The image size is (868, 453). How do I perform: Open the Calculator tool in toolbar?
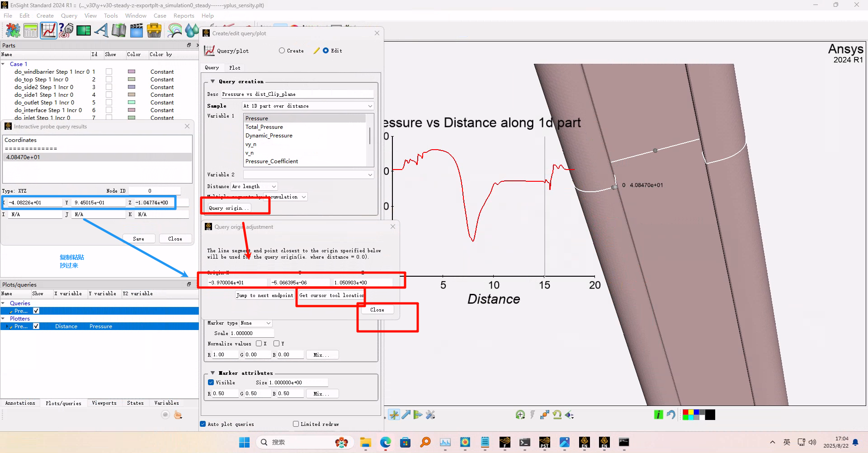click(31, 31)
